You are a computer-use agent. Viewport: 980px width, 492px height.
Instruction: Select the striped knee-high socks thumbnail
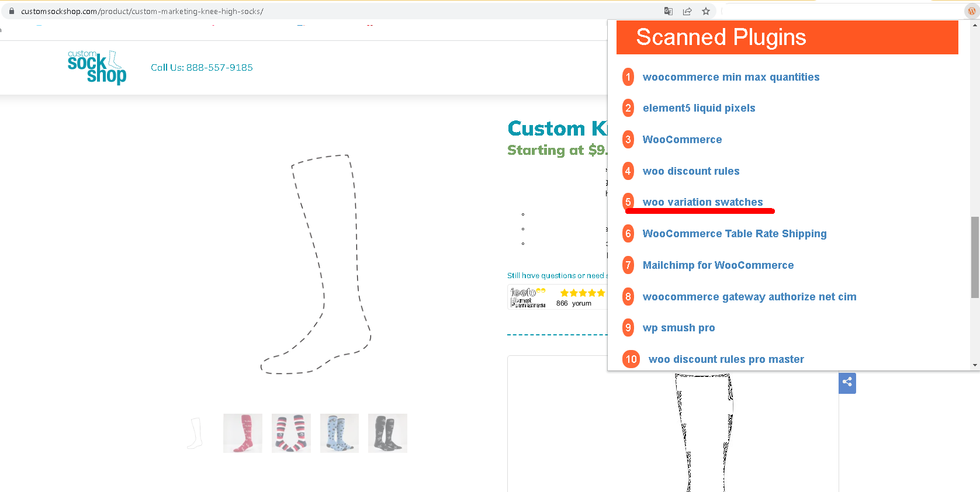[291, 433]
